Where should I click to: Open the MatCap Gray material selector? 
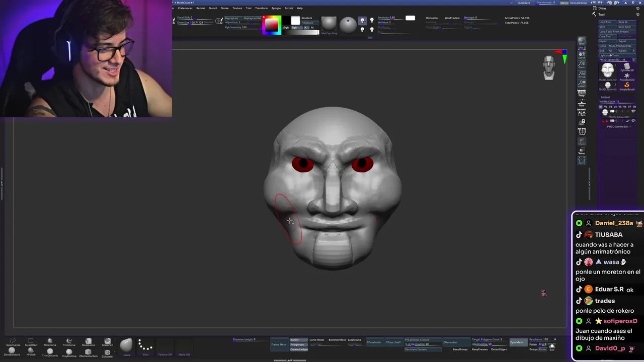point(329,25)
